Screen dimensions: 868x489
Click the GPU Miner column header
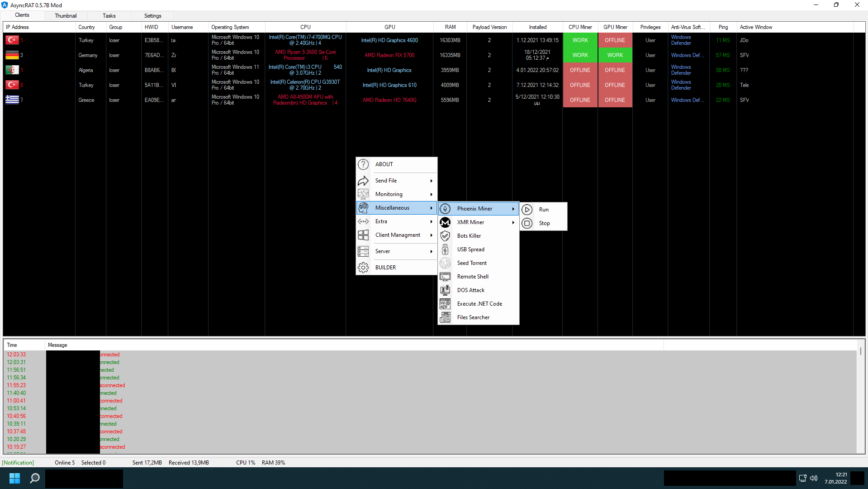click(615, 27)
